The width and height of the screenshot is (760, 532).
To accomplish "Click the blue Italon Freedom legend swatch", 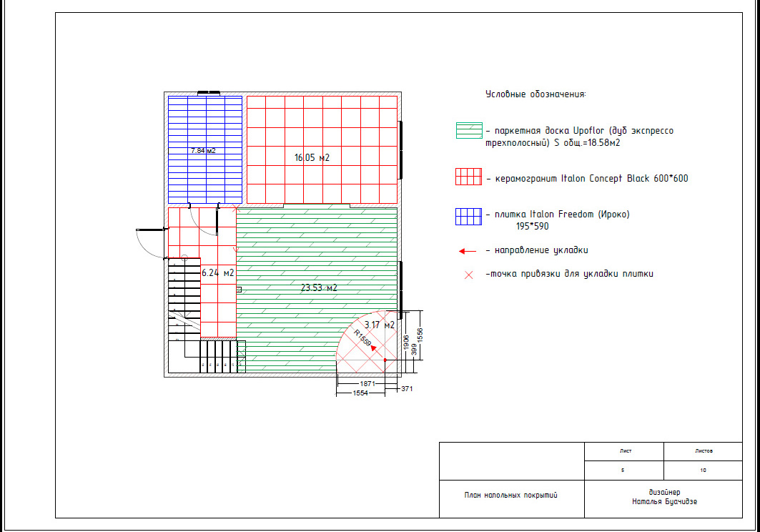I will pos(469,217).
